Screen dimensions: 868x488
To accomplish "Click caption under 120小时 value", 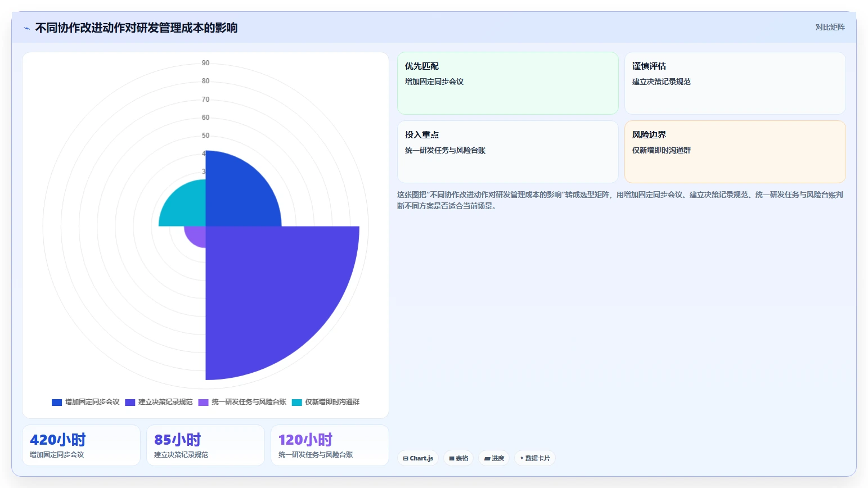I will pyautogui.click(x=316, y=455).
